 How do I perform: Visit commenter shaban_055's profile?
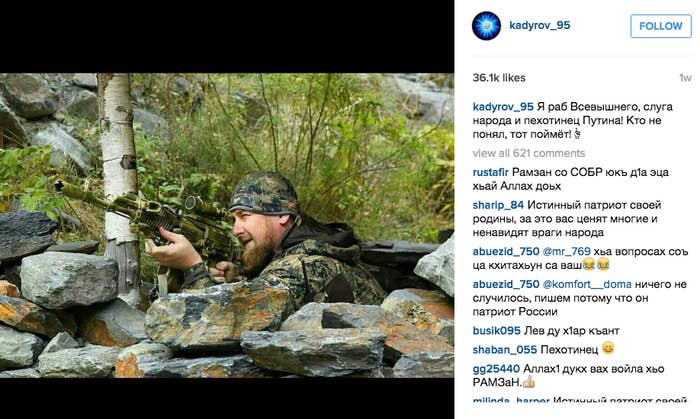pyautogui.click(x=504, y=349)
